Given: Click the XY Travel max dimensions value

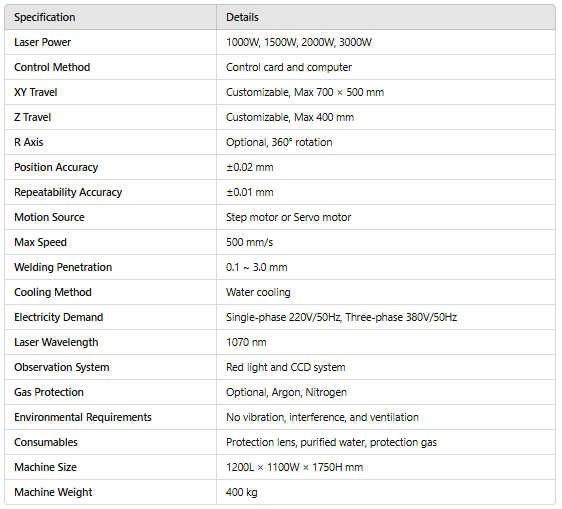Looking at the screenshot, I should tap(305, 92).
